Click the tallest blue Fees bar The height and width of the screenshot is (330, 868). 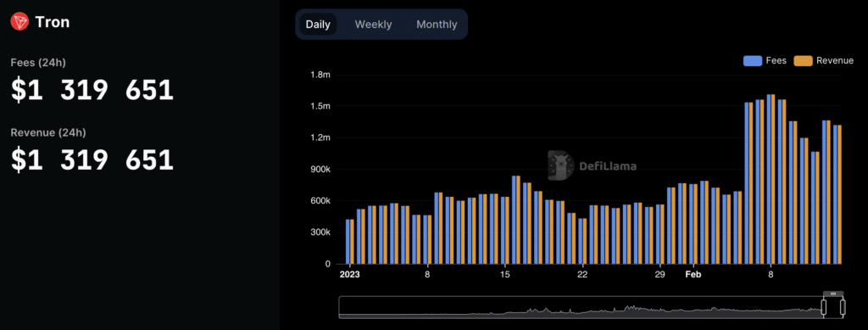[768, 179]
